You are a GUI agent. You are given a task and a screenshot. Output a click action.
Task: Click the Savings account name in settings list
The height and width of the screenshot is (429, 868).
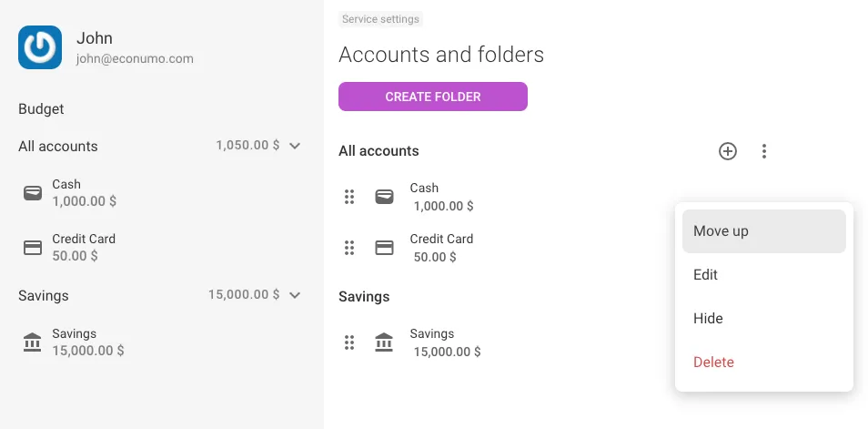click(x=432, y=333)
